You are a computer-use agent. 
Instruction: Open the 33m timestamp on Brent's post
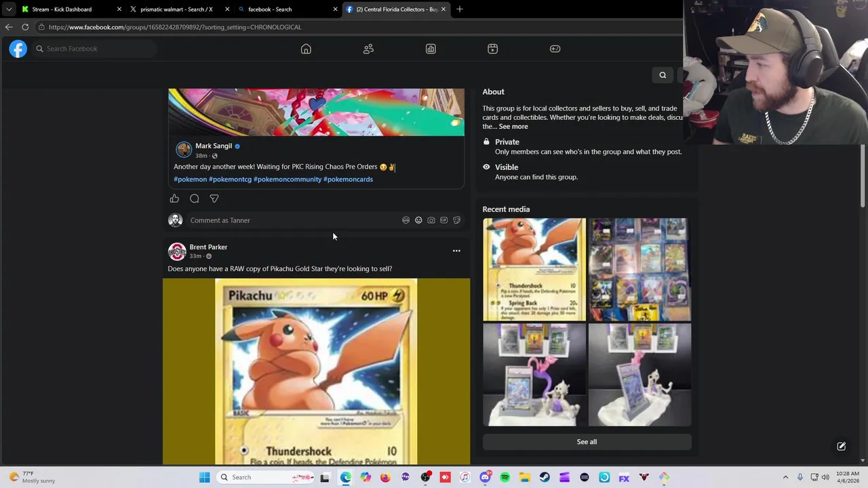pos(195,256)
